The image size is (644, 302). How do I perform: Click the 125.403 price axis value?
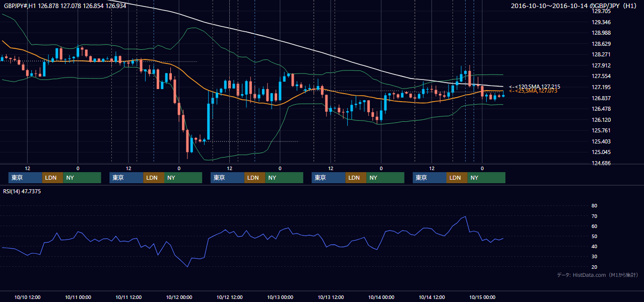tap(601, 141)
